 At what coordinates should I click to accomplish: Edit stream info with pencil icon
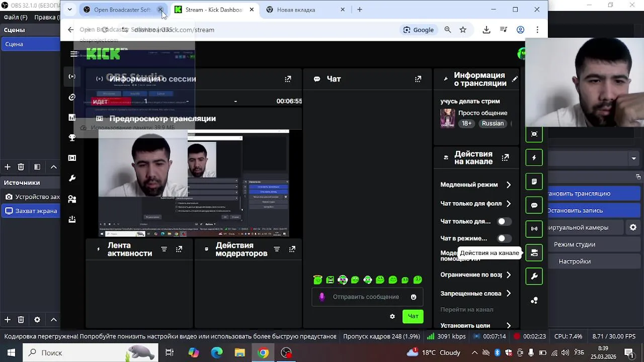515,79
